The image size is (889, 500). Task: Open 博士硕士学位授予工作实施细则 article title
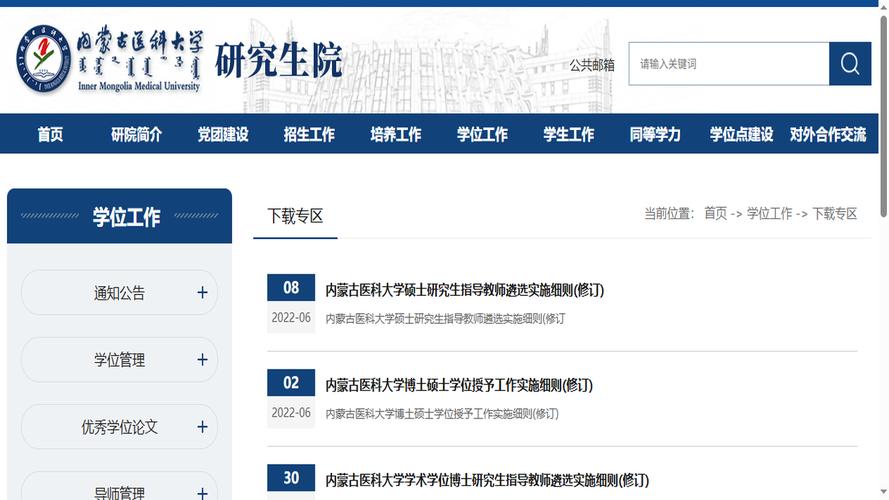[x=459, y=385]
